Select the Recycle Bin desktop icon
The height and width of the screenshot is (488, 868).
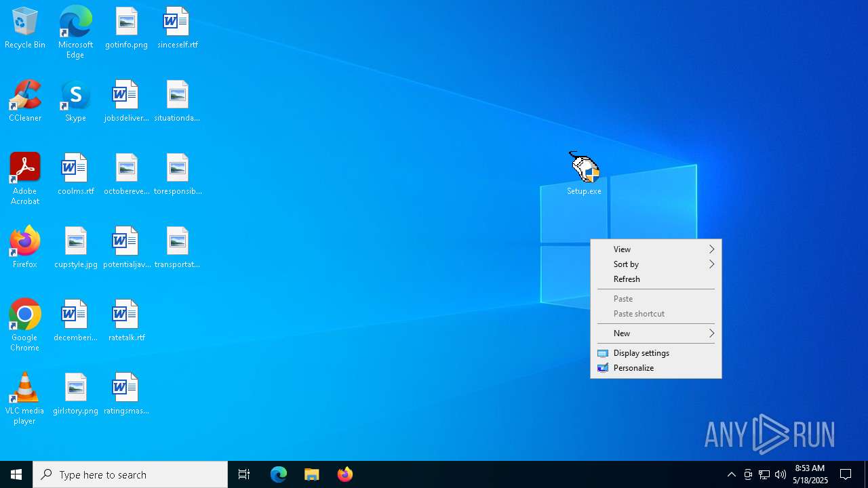[x=25, y=28]
